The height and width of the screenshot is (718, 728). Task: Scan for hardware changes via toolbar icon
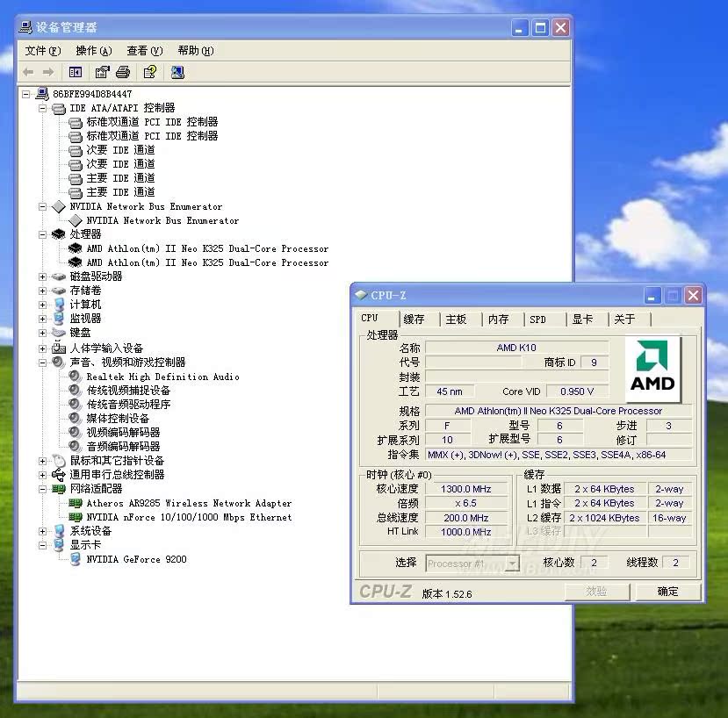pyautogui.click(x=177, y=72)
